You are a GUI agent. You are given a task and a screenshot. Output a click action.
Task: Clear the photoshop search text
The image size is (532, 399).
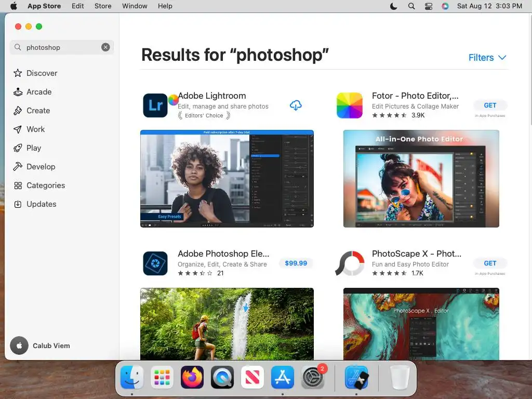coord(105,47)
